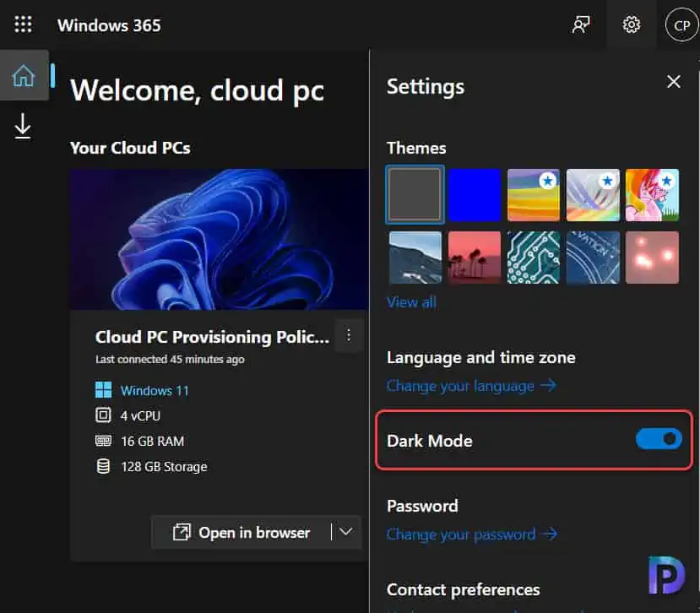The height and width of the screenshot is (613, 700).
Task: Click the feedback person icon in header
Action: 581,24
